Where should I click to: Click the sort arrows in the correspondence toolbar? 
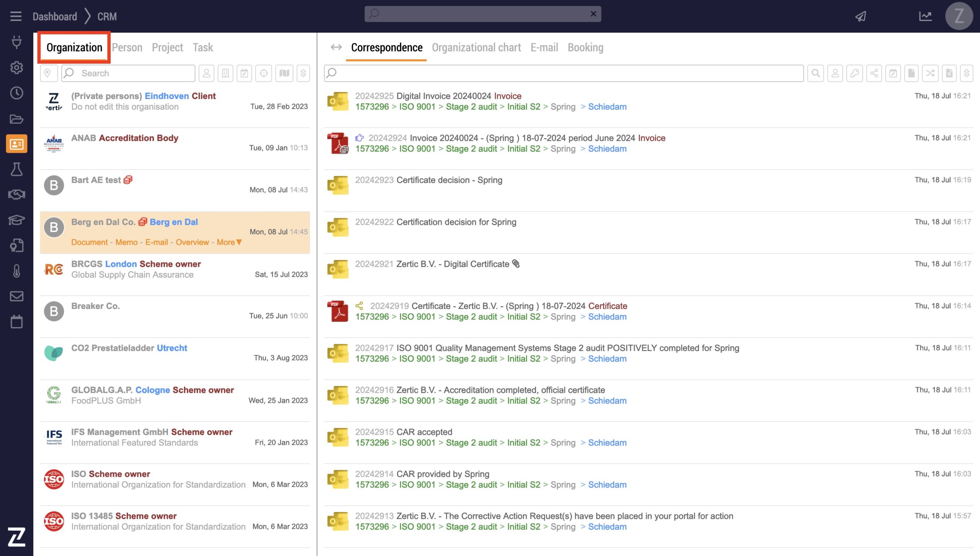click(x=966, y=73)
